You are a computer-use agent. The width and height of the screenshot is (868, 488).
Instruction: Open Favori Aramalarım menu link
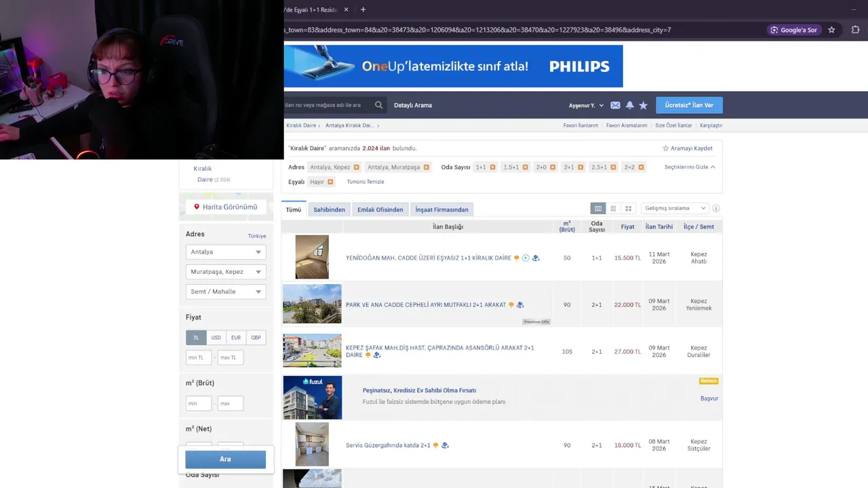pos(627,125)
